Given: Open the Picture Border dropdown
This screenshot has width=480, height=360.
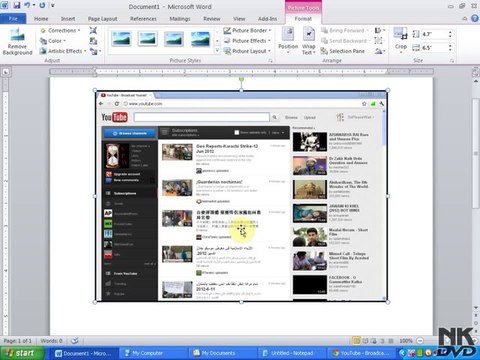Looking at the screenshot, I should pyautogui.click(x=247, y=30).
